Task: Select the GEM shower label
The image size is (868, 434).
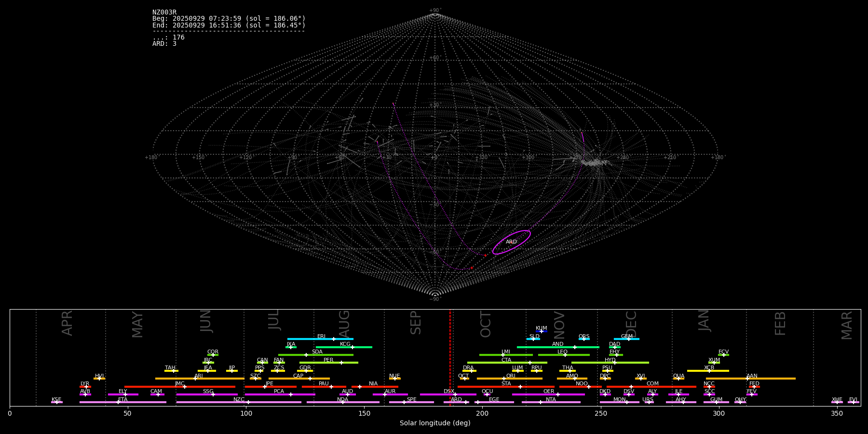Action: 627,337
